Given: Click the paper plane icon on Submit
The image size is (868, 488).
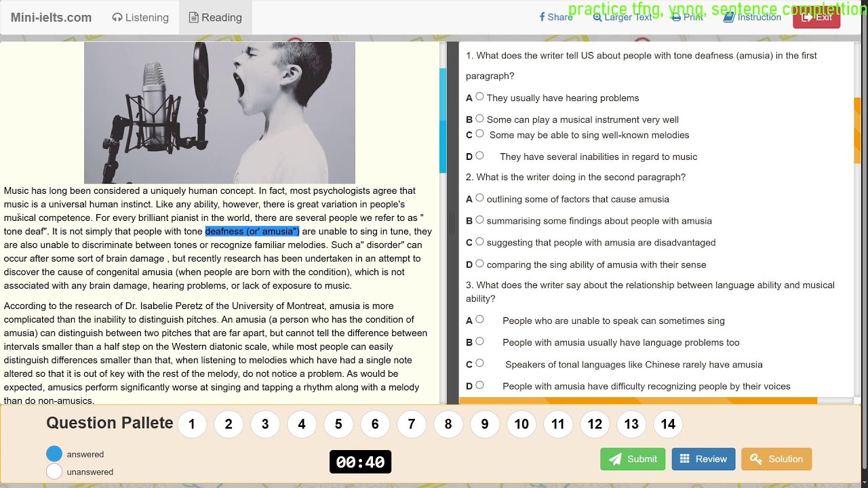Looking at the screenshot, I should coord(616,459).
